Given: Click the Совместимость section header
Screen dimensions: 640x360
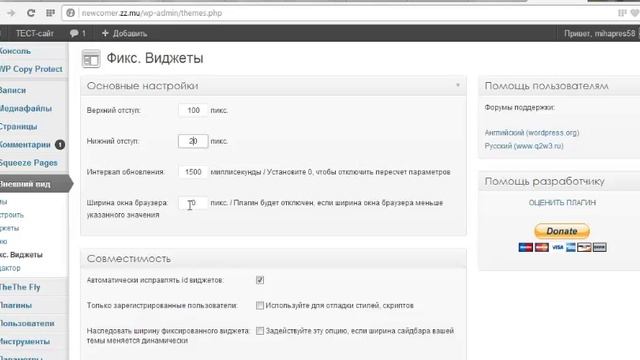Looking at the screenshot, I should click(x=273, y=258).
